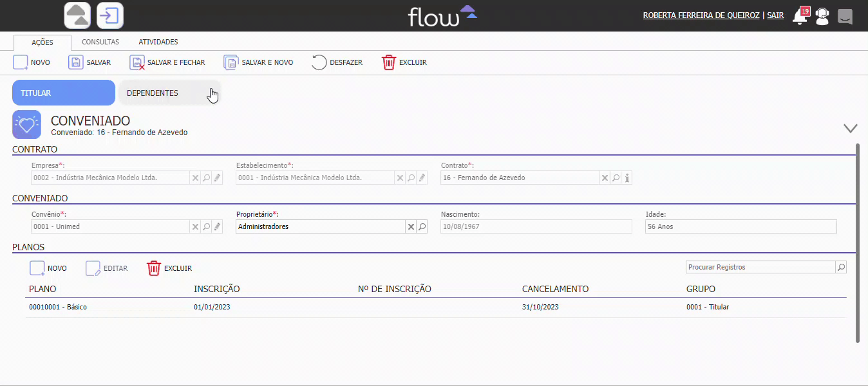Click EDITAR in the Planos section
This screenshot has height=386, width=868.
click(107, 268)
